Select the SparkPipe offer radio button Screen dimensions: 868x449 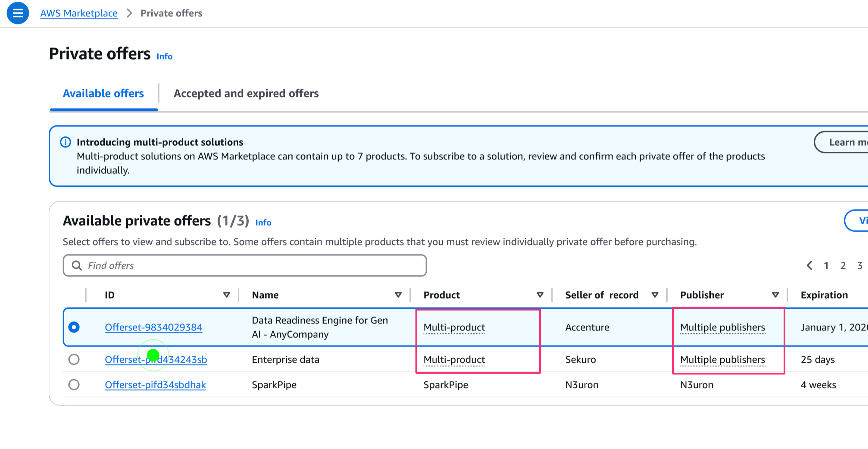pos(74,384)
